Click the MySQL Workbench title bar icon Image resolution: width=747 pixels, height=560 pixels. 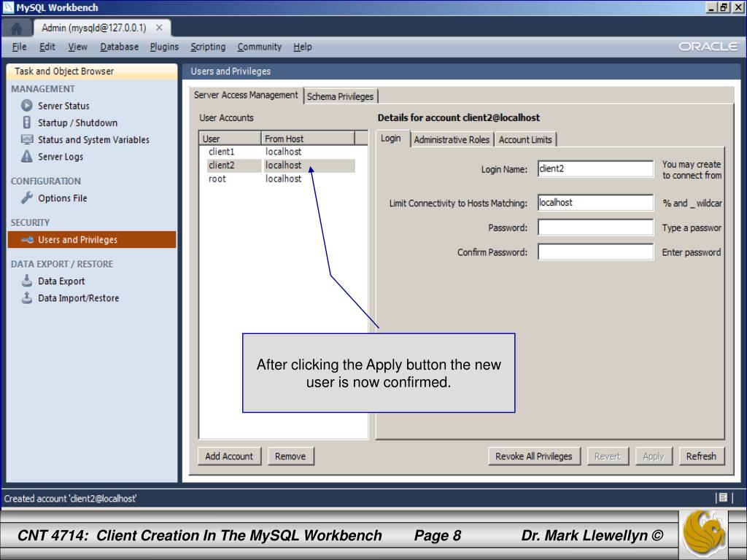8,7
